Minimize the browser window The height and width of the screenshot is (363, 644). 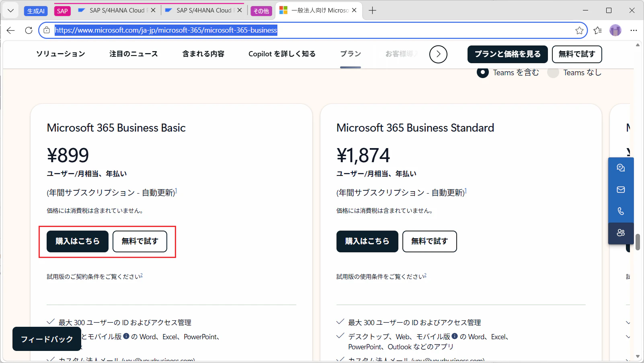click(x=586, y=10)
